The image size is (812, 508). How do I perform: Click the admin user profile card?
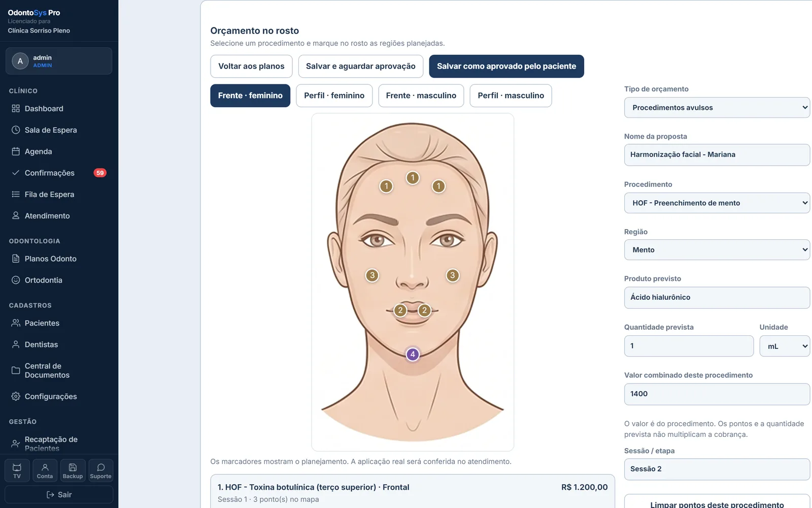pyautogui.click(x=59, y=61)
